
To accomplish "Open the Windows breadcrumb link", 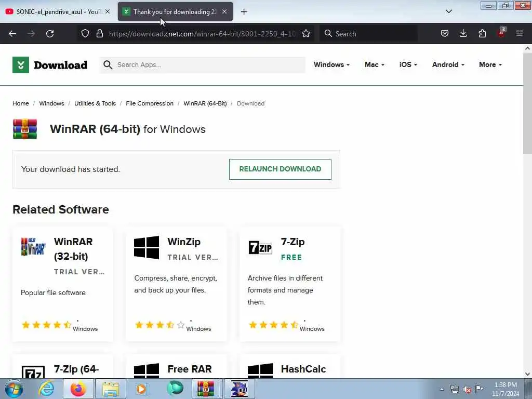I will click(x=51, y=103).
